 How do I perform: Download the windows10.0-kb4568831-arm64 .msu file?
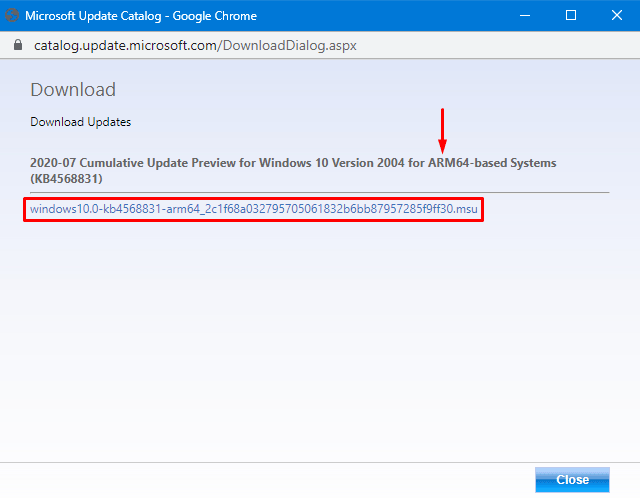coord(254,209)
